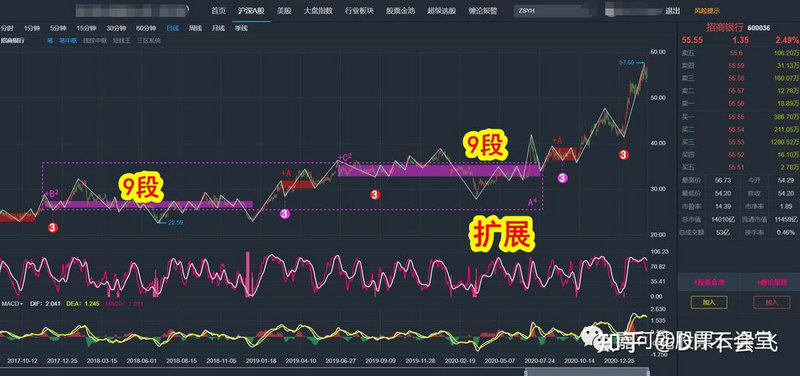This screenshot has width=800, height=376.
Task: Toggle the 三区系统 indicator
Action: pyautogui.click(x=148, y=40)
